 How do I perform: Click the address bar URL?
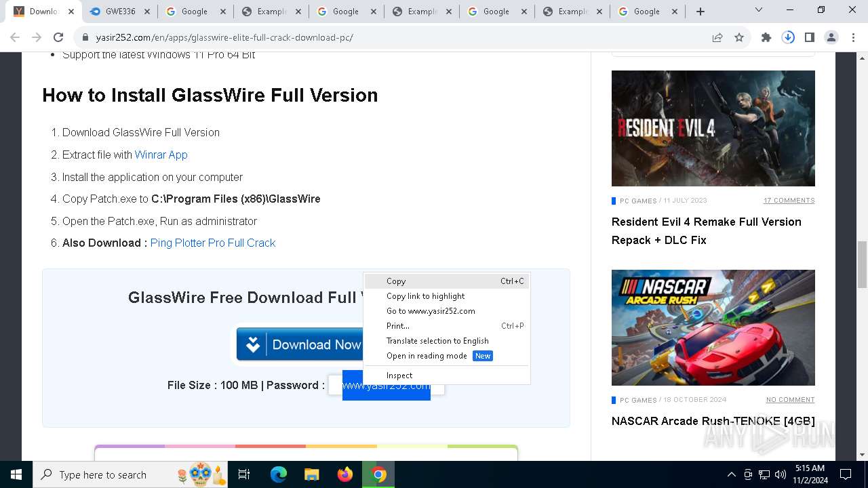point(224,38)
